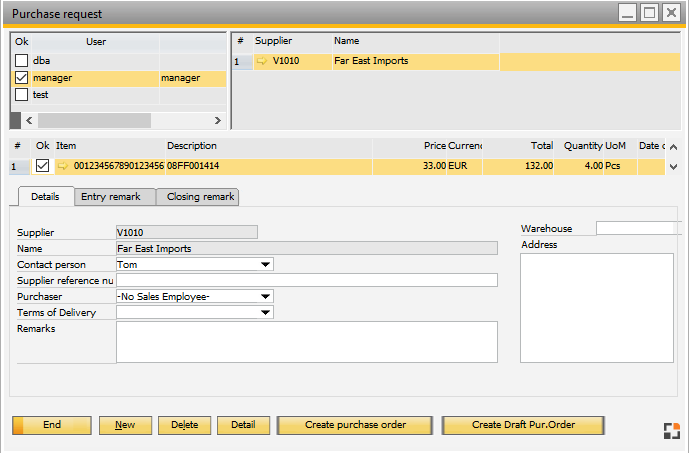Screen dimensions: 689x453
Task: Open the Purchaser dropdown
Action: click(x=265, y=297)
